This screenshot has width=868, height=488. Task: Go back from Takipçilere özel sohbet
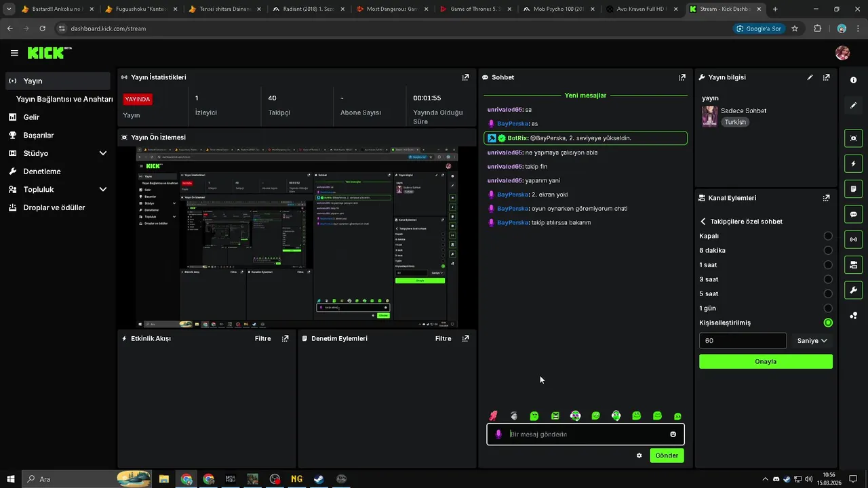703,222
